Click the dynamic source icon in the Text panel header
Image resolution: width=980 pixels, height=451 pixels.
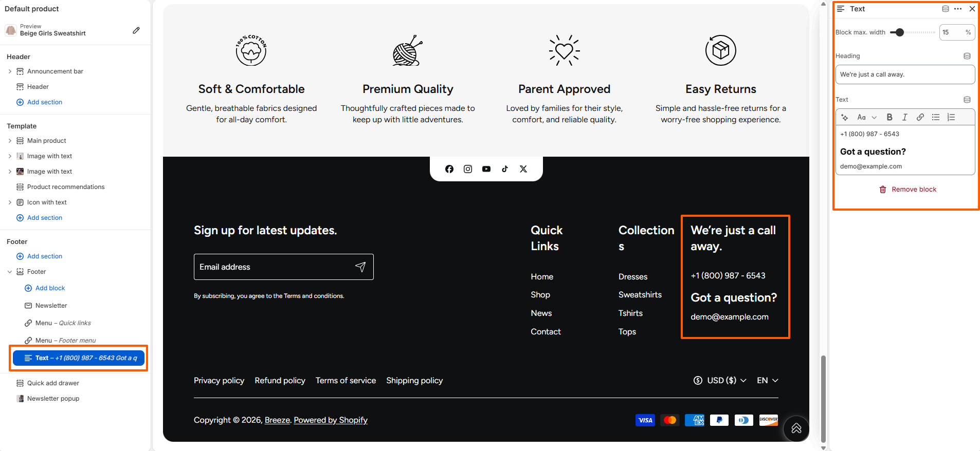(946, 9)
